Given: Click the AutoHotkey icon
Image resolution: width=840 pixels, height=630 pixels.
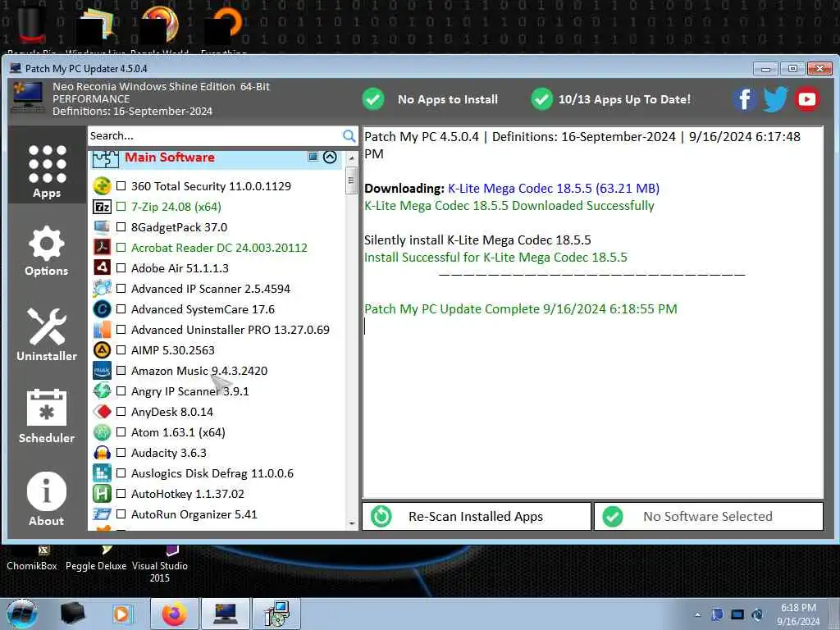Looking at the screenshot, I should (x=102, y=493).
